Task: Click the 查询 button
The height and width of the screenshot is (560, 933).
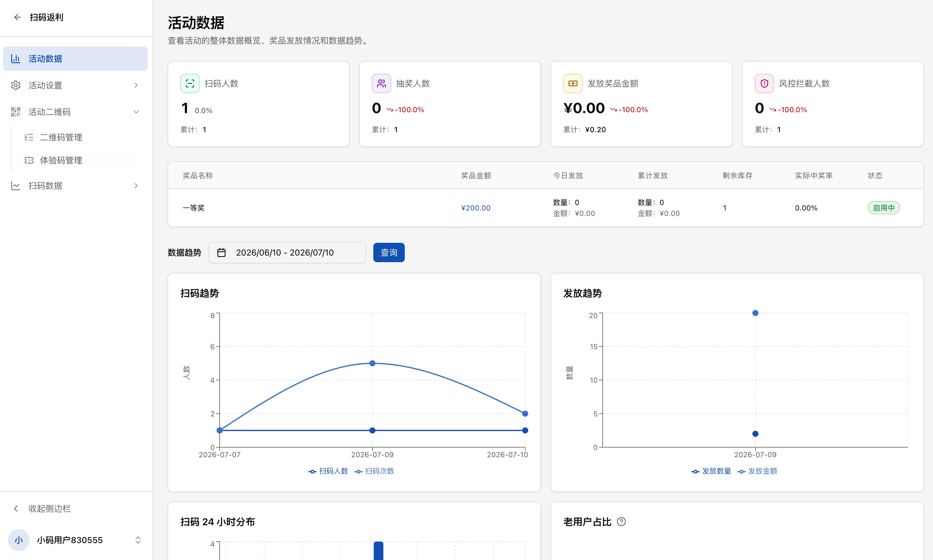Action: (389, 252)
